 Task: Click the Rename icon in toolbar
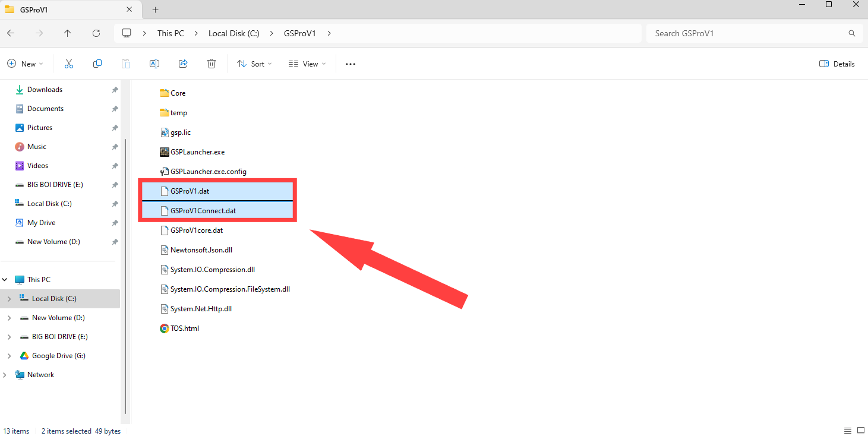click(154, 64)
